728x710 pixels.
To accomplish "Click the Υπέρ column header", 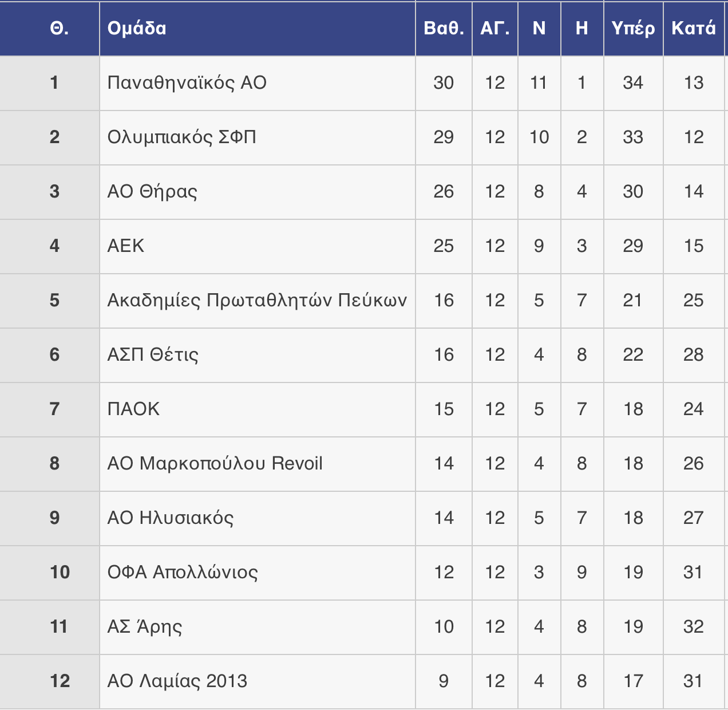I will (633, 28).
